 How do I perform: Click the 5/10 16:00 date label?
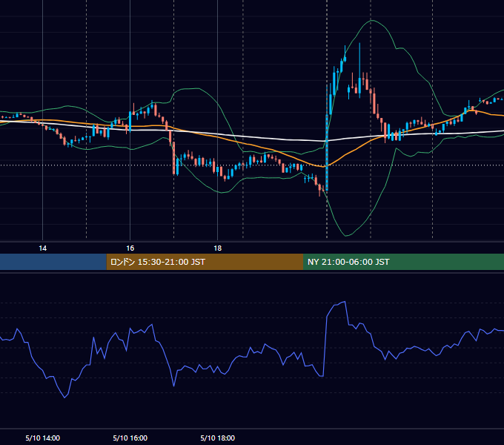[x=130, y=438]
